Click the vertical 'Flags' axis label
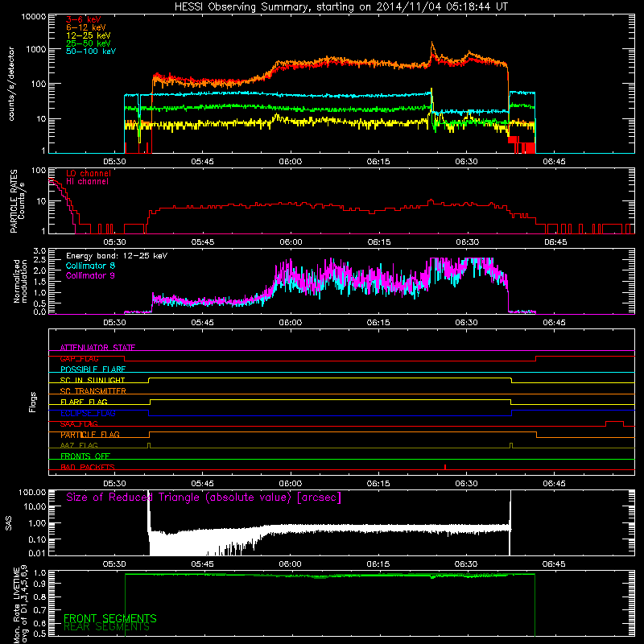The width and height of the screenshot is (644, 644). pos(32,402)
